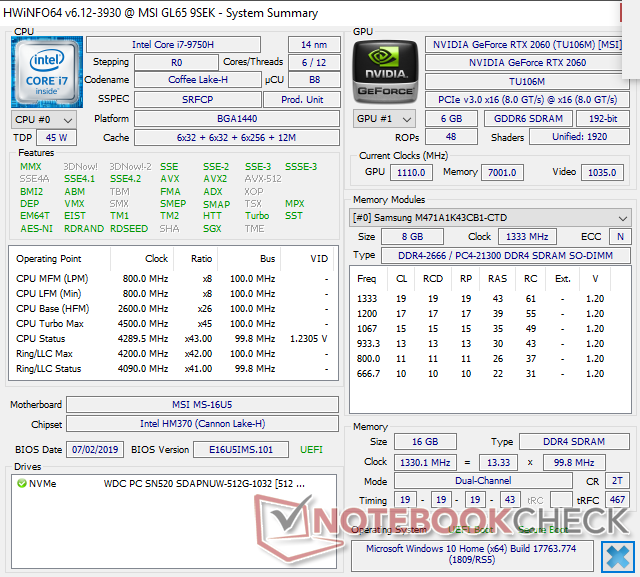This screenshot has height=577, width=640.
Task: Click the CPU Base (HFM) row
Action: 173,308
